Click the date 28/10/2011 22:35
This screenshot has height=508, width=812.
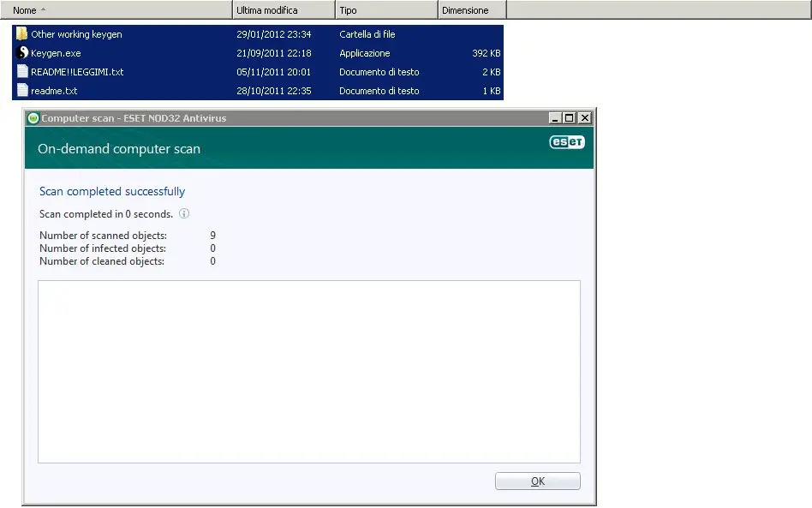274,91
